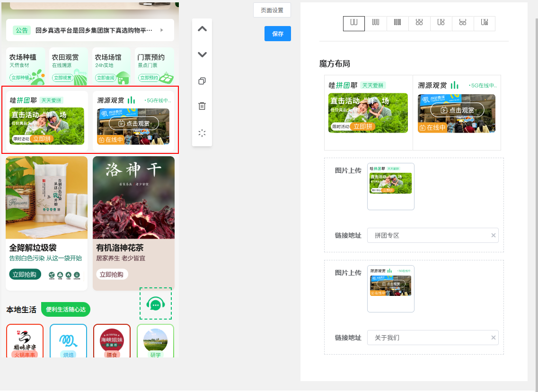This screenshot has width=538, height=392.
Task: Move module down with chevron icon
Action: [x=202, y=54]
